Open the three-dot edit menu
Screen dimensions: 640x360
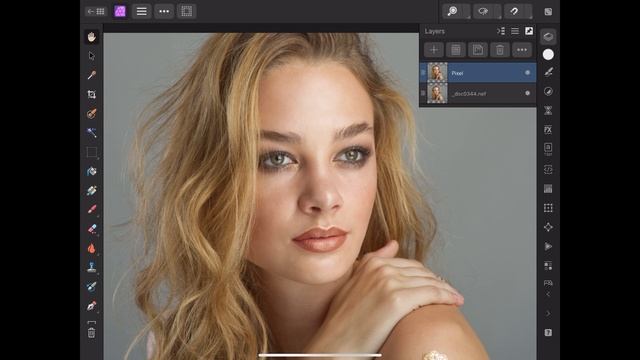pos(164,11)
